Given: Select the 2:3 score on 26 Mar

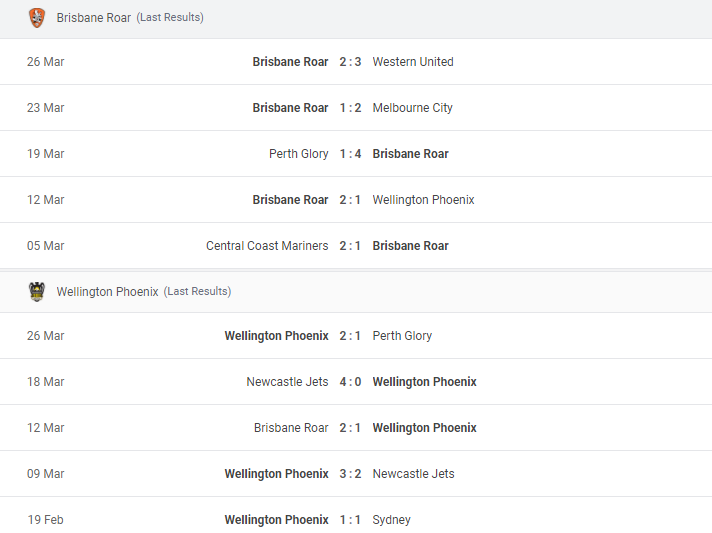Looking at the screenshot, I should 350,62.
